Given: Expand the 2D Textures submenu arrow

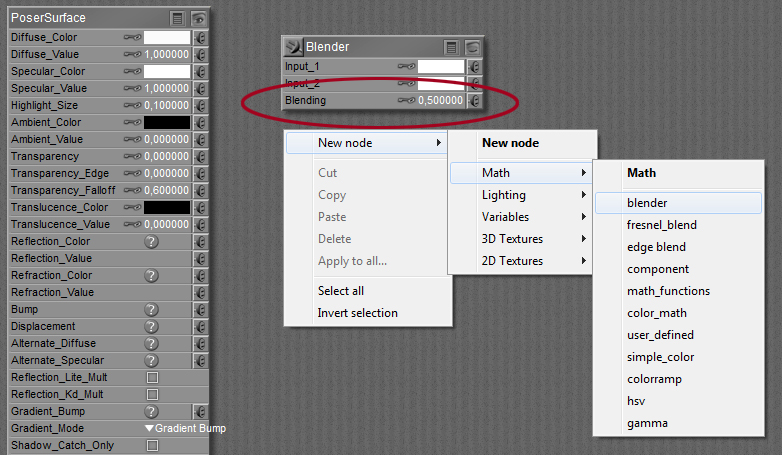Looking at the screenshot, I should point(584,260).
